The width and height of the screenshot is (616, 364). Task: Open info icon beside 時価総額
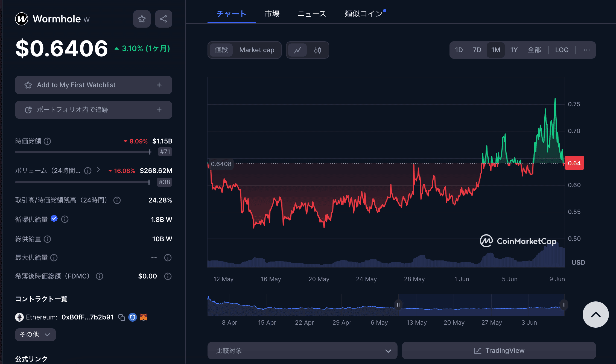[x=47, y=141]
